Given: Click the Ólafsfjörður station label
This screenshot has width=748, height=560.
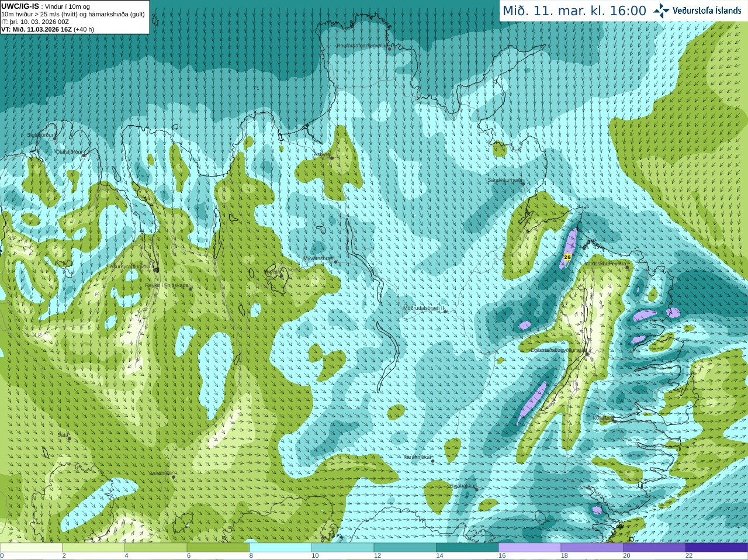Looking at the screenshot, I should (x=68, y=152).
